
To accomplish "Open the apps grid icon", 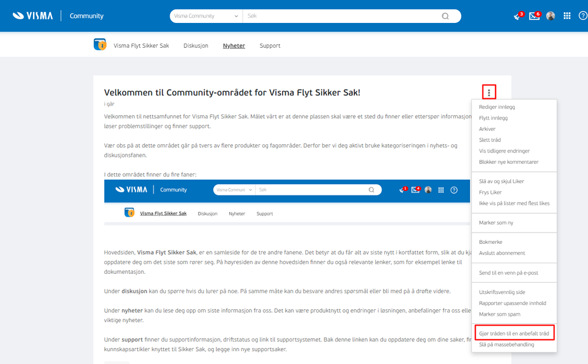I will tap(567, 16).
